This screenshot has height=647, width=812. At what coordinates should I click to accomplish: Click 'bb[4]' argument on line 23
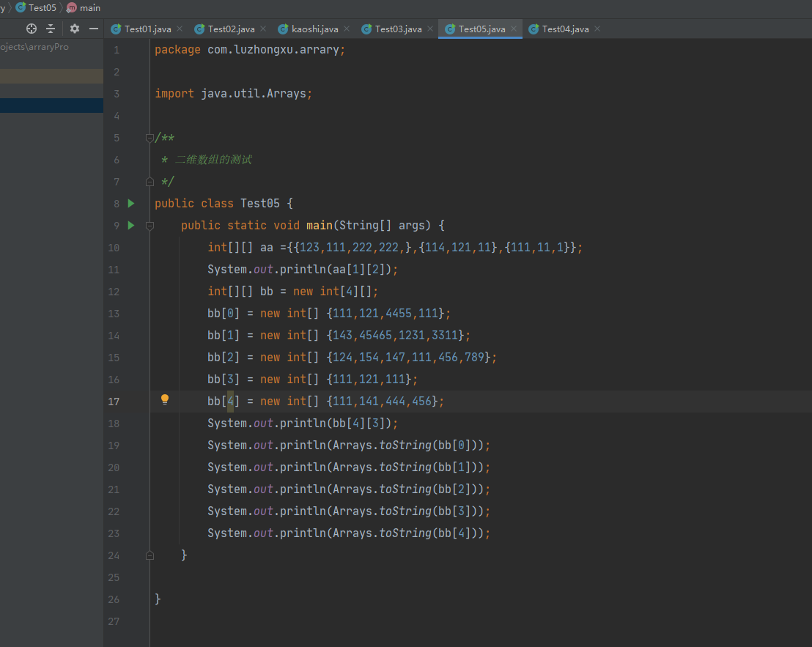click(454, 533)
